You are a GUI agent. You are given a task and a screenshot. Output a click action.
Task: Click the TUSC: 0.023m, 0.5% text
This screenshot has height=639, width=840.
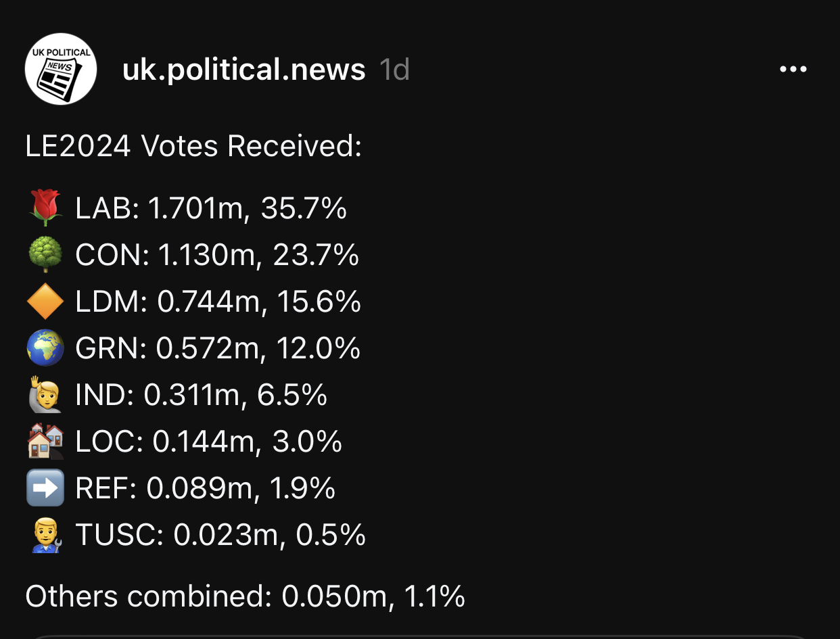(x=220, y=536)
